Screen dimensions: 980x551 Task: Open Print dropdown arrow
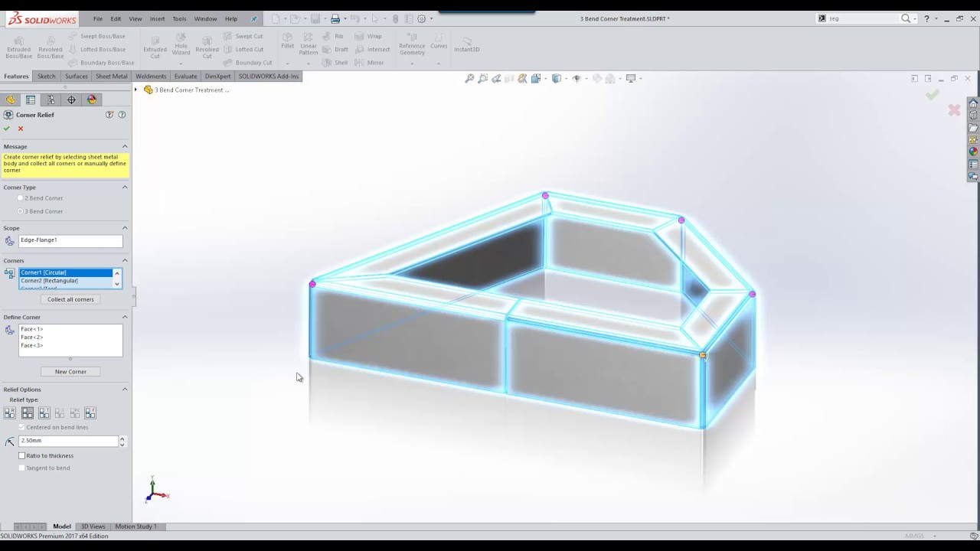[x=345, y=18]
